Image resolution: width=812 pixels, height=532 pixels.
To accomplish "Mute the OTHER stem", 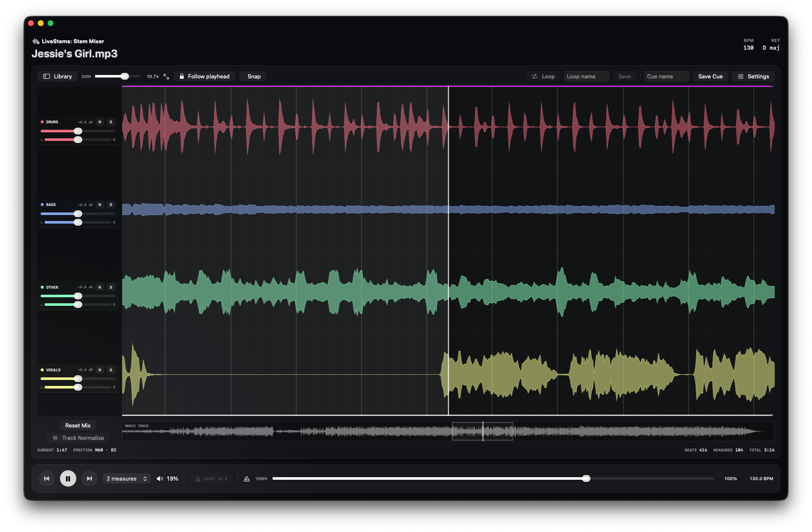I will tap(100, 287).
